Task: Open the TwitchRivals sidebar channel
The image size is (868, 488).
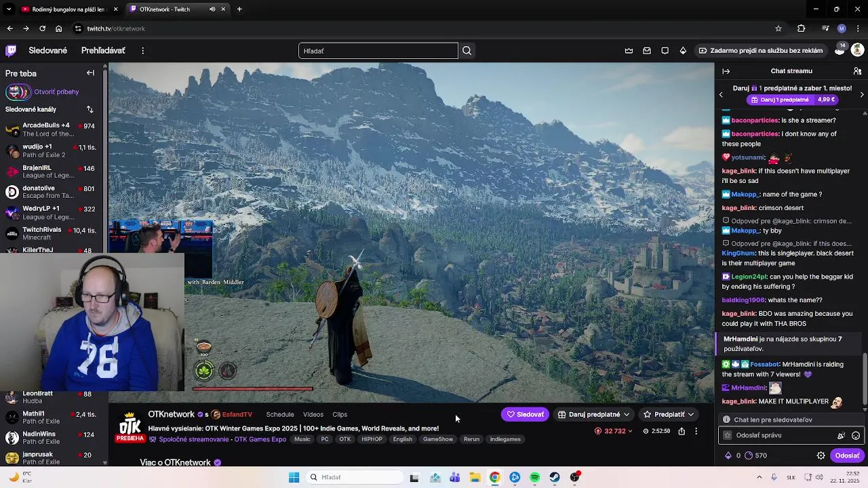Action: click(x=52, y=234)
